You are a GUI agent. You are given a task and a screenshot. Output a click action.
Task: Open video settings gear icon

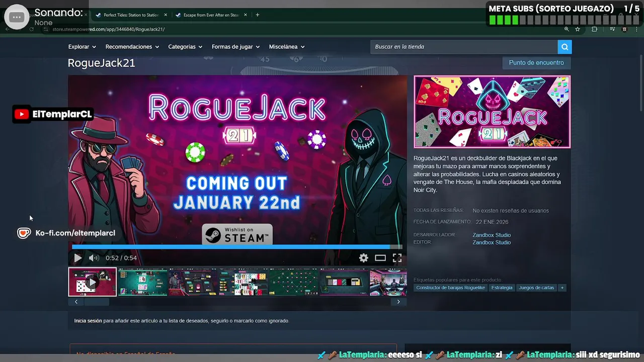click(364, 258)
